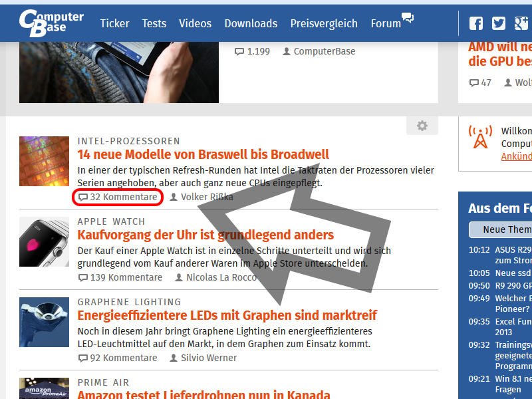Open the Forum menu item
The width and height of the screenshot is (532, 399).
(x=386, y=23)
